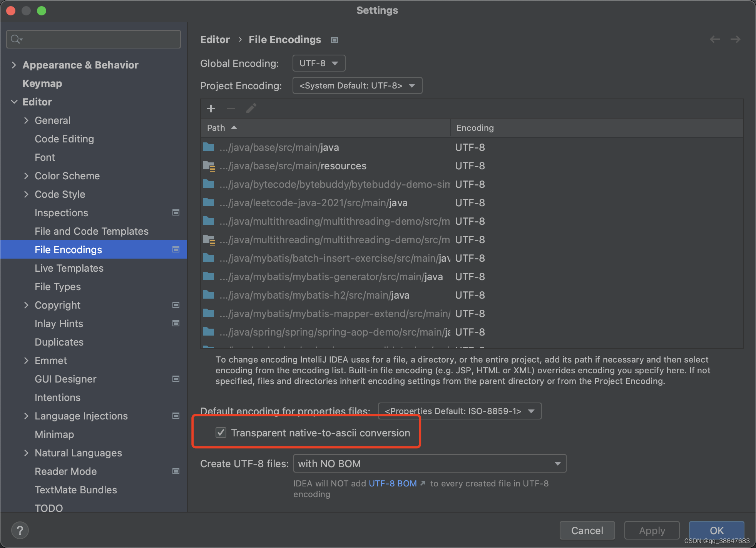Click the edit pencil icon
Viewport: 756px width, 548px height.
pyautogui.click(x=251, y=109)
